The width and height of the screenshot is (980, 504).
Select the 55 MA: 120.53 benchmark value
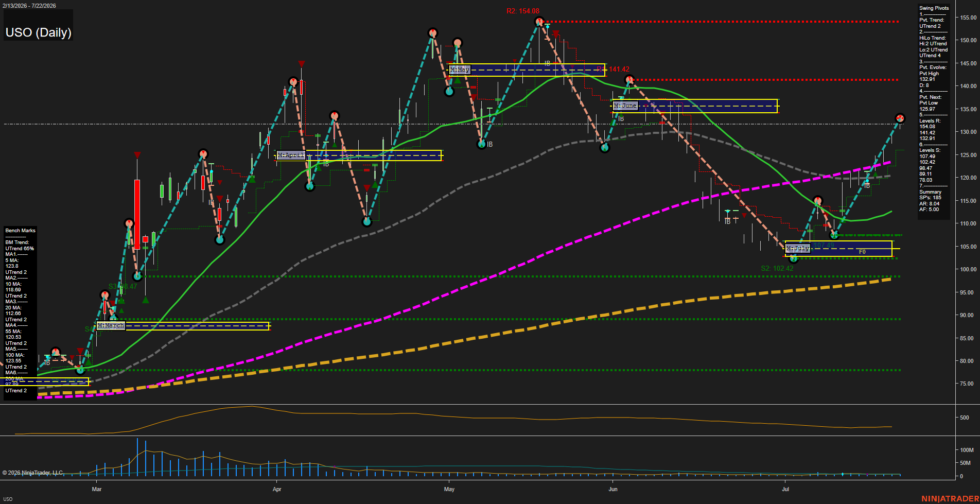13,334
